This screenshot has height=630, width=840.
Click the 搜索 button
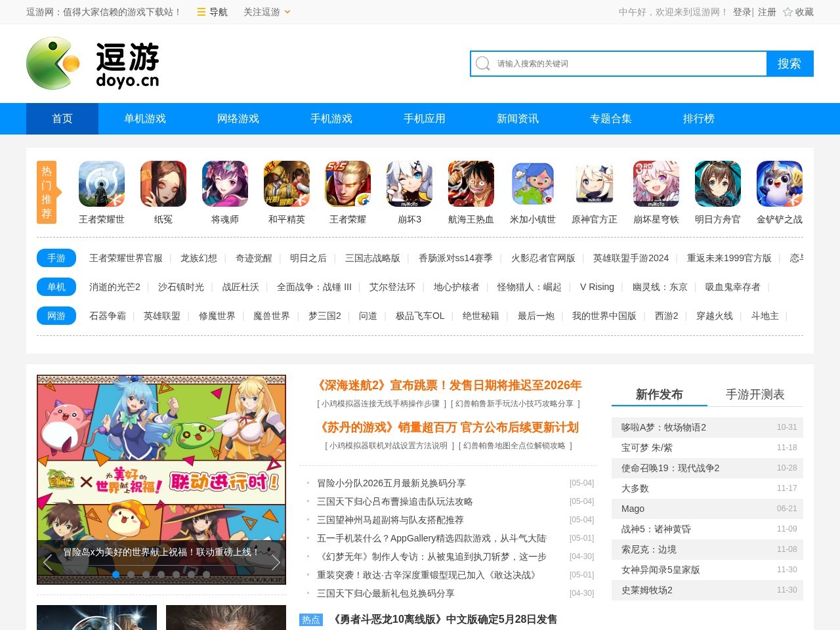pos(789,64)
